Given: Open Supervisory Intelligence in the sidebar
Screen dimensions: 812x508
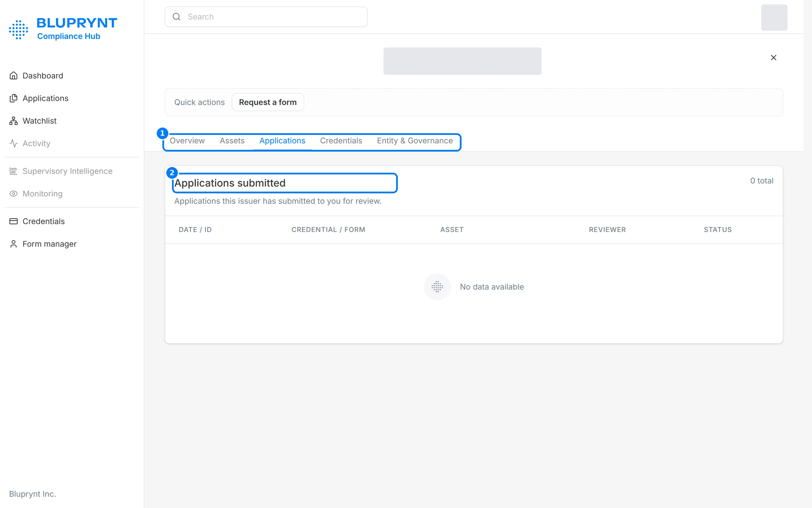Looking at the screenshot, I should click(x=67, y=171).
